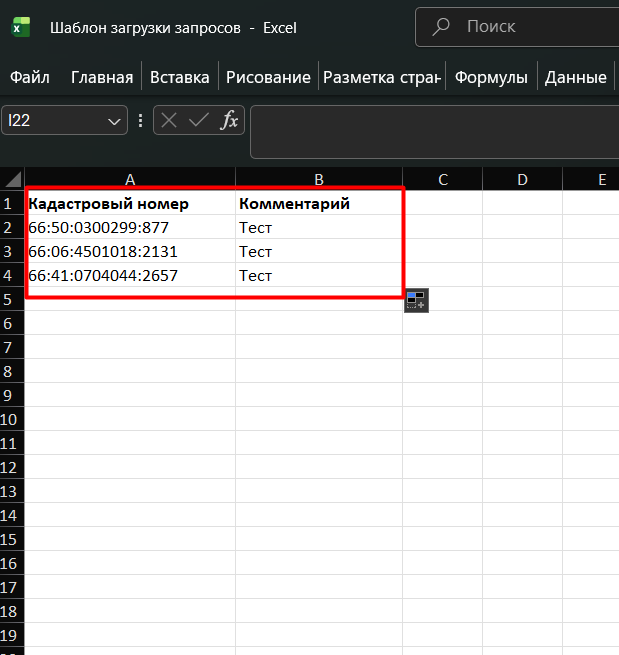The width and height of the screenshot is (619, 655).
Task: Click the "Тест" cell in row 4
Action: click(x=319, y=275)
